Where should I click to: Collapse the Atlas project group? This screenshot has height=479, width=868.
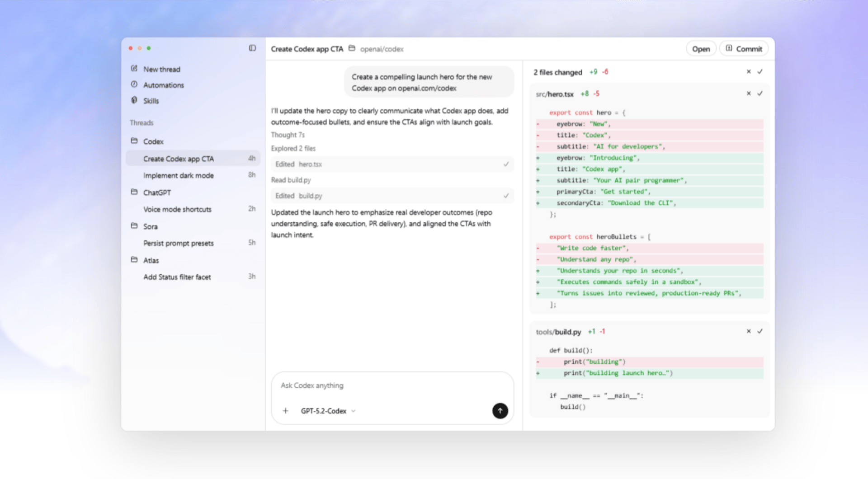click(151, 260)
